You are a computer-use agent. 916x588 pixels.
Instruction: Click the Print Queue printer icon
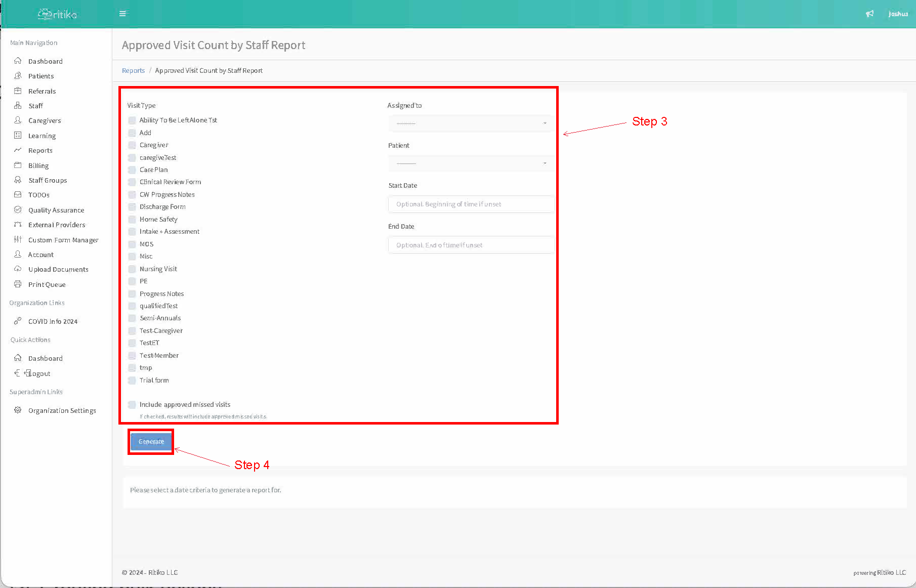pos(18,284)
